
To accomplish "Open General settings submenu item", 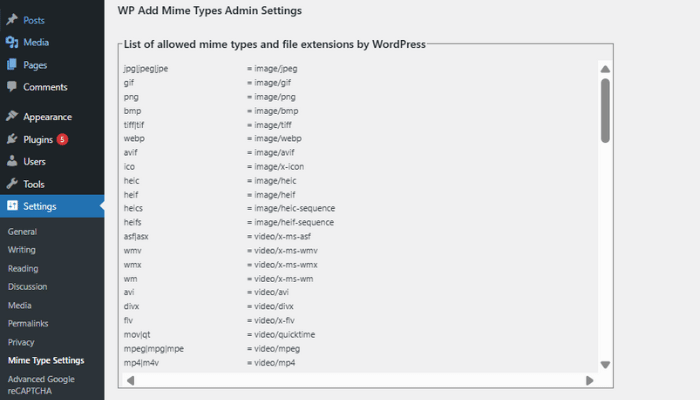I will [22, 231].
